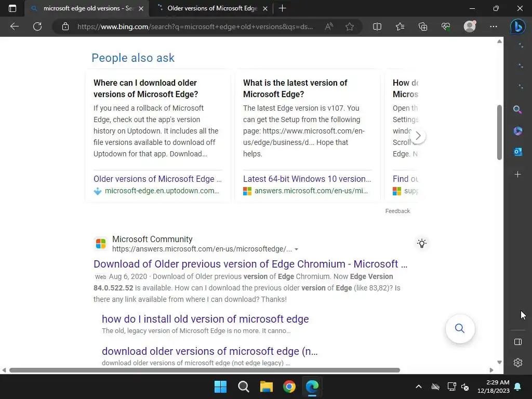Click scroll up arrow of page scrollbar
Screen dimensions: 532x399
(x=499, y=42)
